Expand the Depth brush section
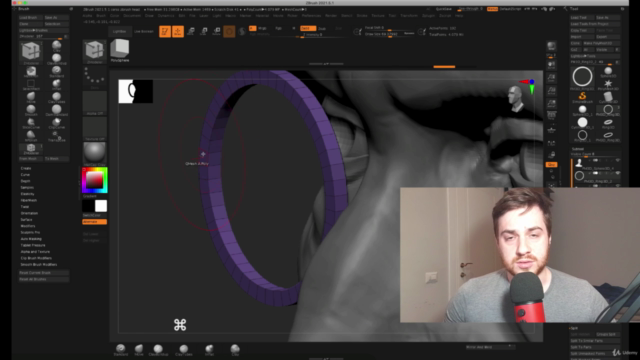The image size is (640, 360). point(25,181)
